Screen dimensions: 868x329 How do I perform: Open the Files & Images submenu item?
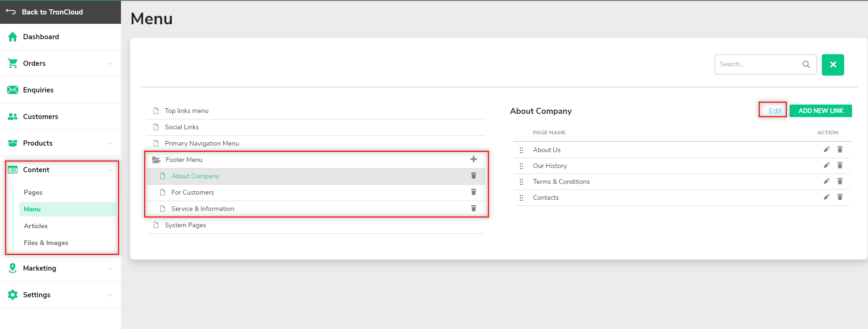46,243
